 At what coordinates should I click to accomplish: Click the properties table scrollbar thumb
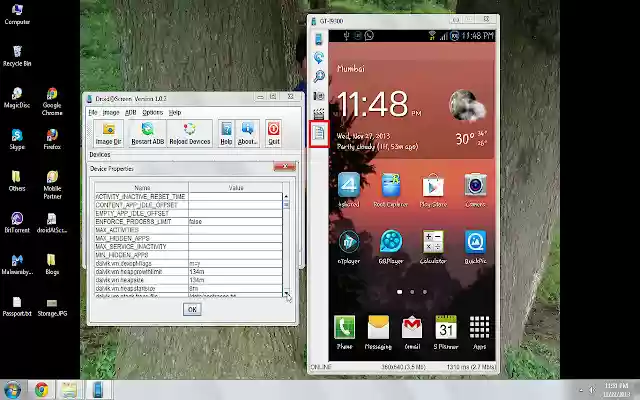tap(286, 204)
